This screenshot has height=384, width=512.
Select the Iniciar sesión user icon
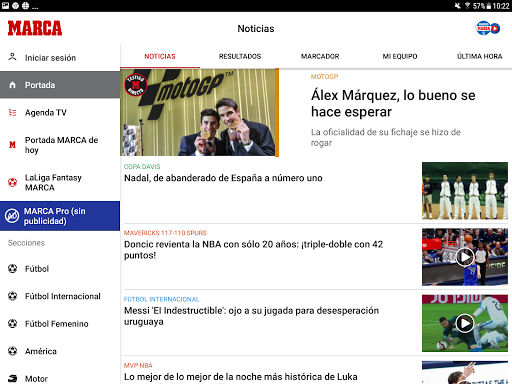[12, 57]
